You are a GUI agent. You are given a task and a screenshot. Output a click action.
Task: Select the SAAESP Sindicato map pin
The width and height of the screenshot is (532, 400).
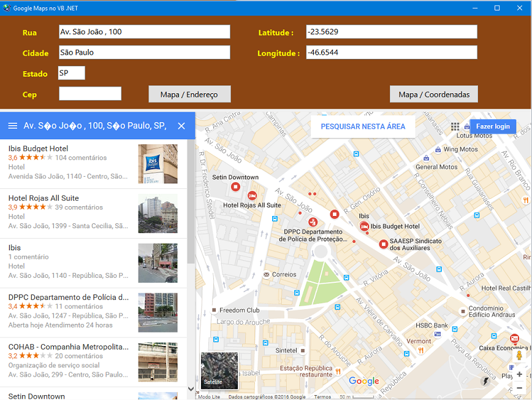384,244
